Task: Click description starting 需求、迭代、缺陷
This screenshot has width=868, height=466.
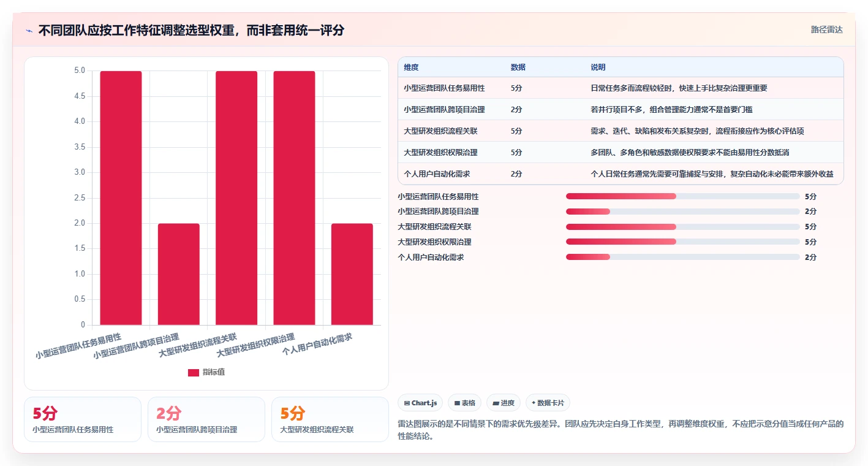Action: coord(697,131)
